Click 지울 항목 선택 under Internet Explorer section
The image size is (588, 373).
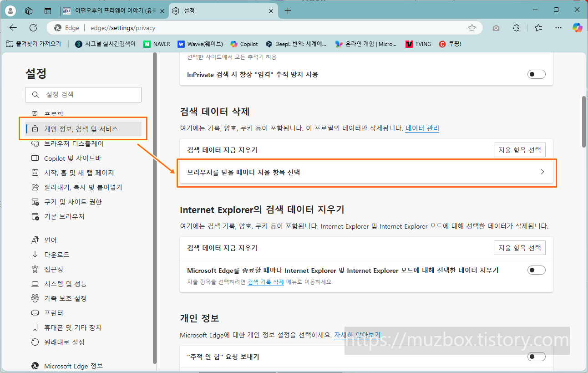pos(519,248)
